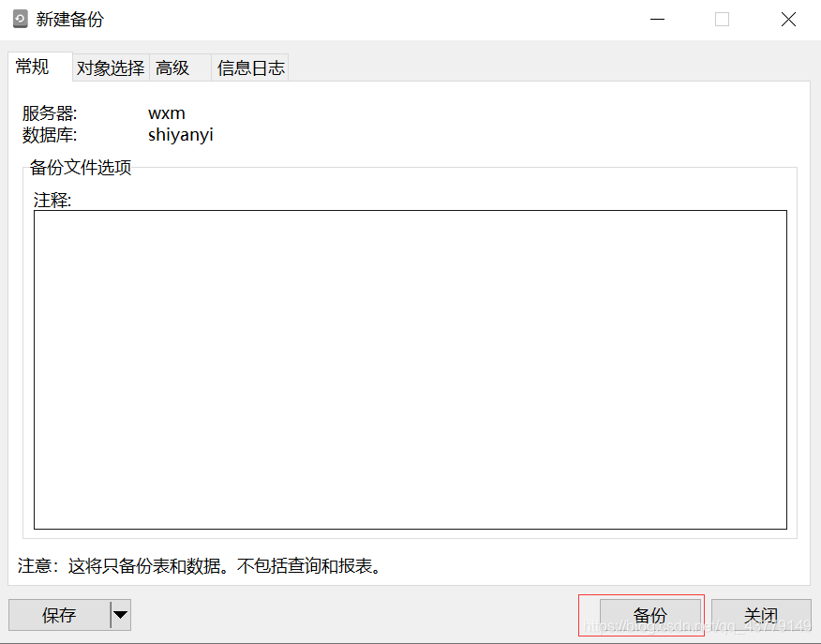Select the server name wxm
Screen dimensions: 821x644
[167, 112]
